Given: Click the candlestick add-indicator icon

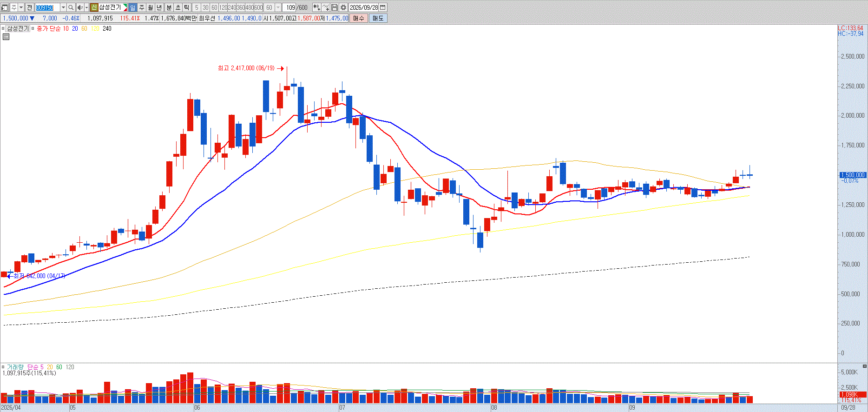Looking at the screenshot, I should point(316,7).
